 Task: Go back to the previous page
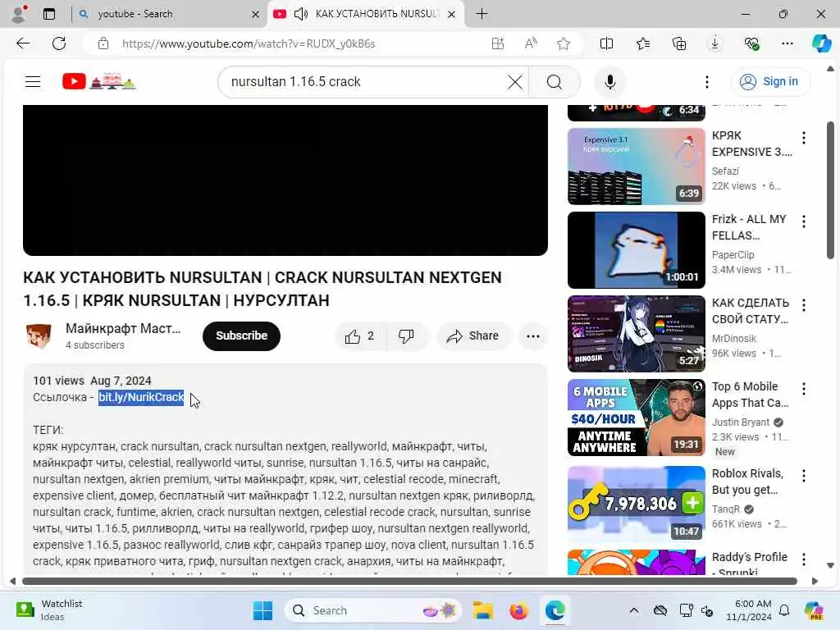click(23, 43)
